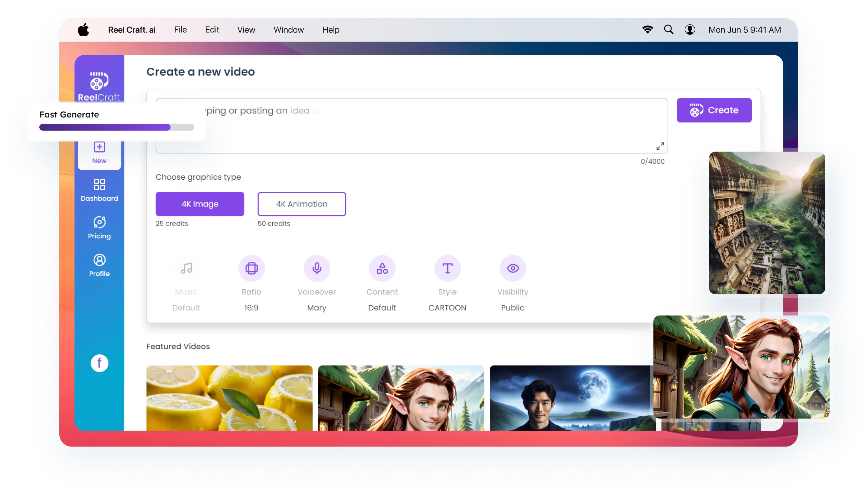Select the 4K Image graphics type
The width and height of the screenshot is (868, 494).
pyautogui.click(x=200, y=204)
